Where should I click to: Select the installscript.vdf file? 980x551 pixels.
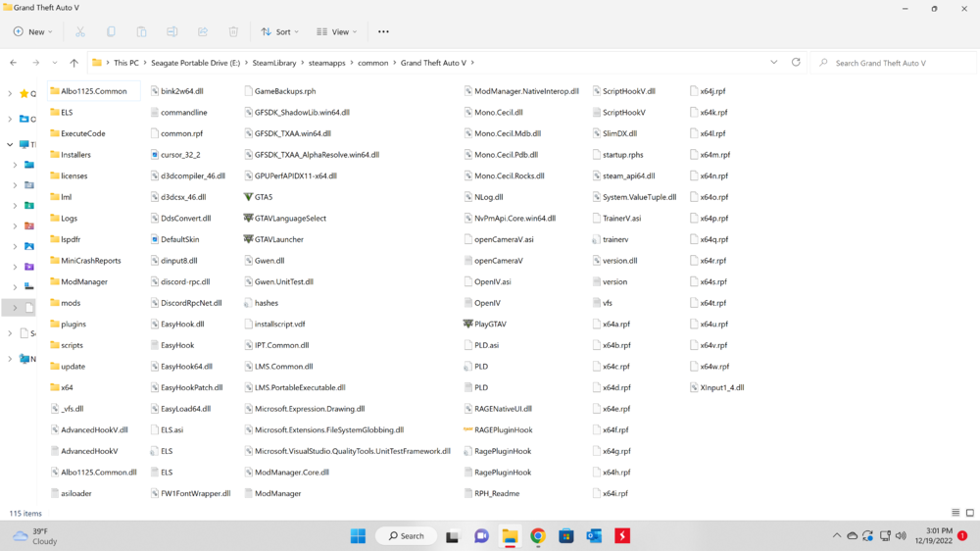275,324
